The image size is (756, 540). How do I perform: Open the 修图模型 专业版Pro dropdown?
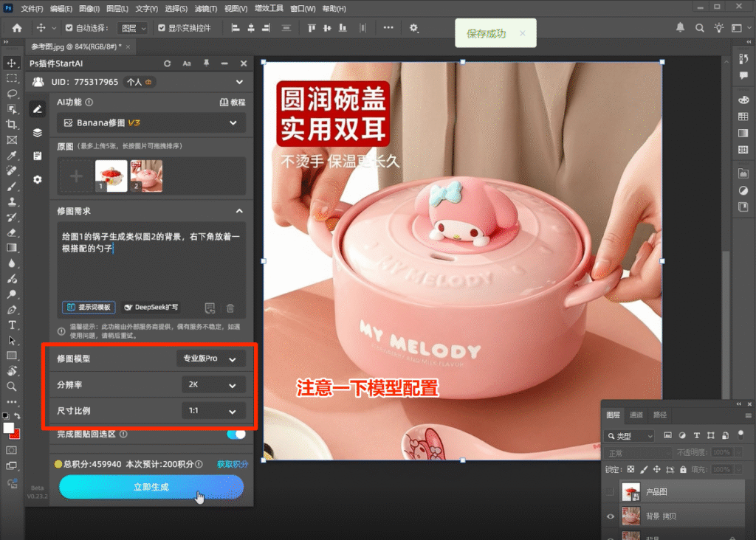pos(211,359)
